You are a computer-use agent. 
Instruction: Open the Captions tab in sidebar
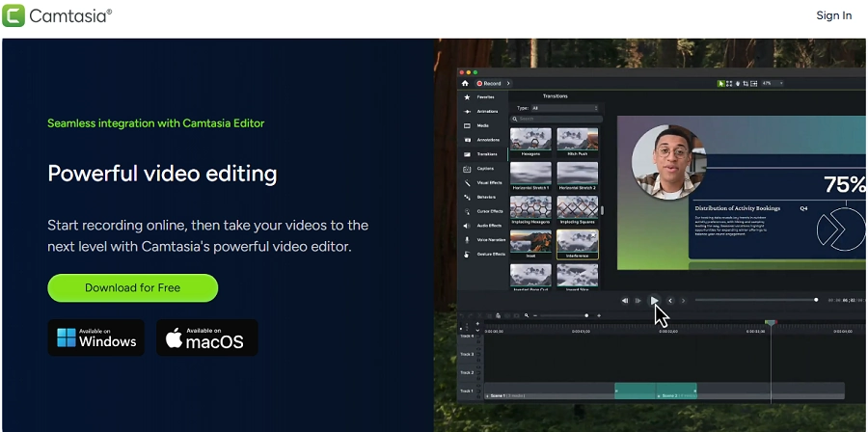(x=482, y=168)
